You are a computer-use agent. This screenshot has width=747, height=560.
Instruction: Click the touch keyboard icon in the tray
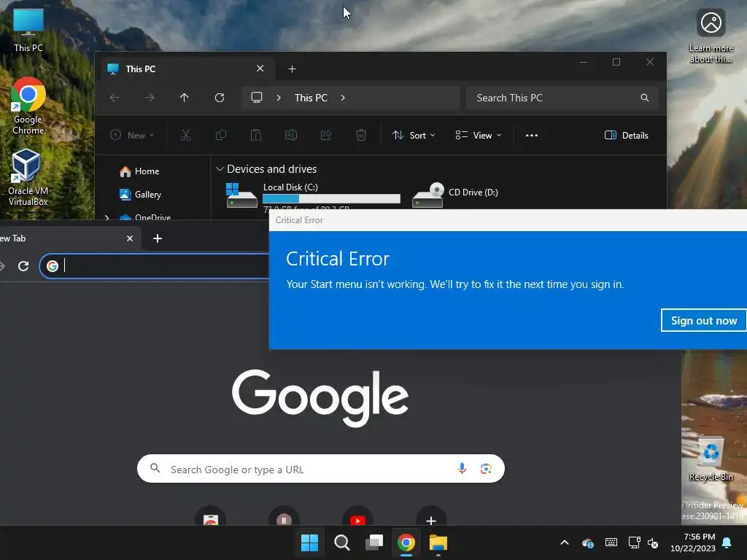(611, 542)
